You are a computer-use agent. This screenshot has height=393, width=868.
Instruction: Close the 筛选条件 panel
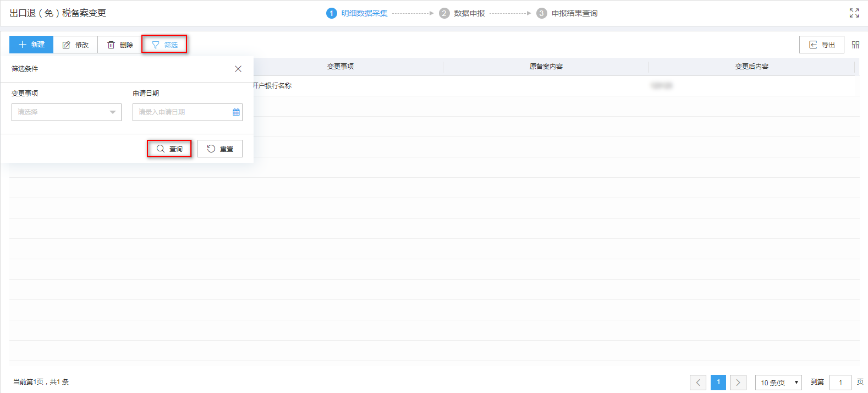coord(238,69)
